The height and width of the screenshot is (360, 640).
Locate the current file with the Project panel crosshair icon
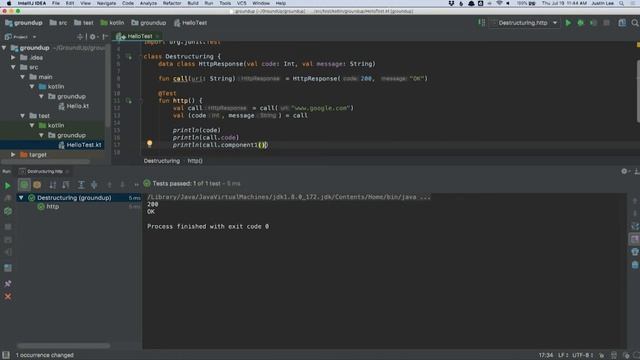pyautogui.click(x=80, y=37)
